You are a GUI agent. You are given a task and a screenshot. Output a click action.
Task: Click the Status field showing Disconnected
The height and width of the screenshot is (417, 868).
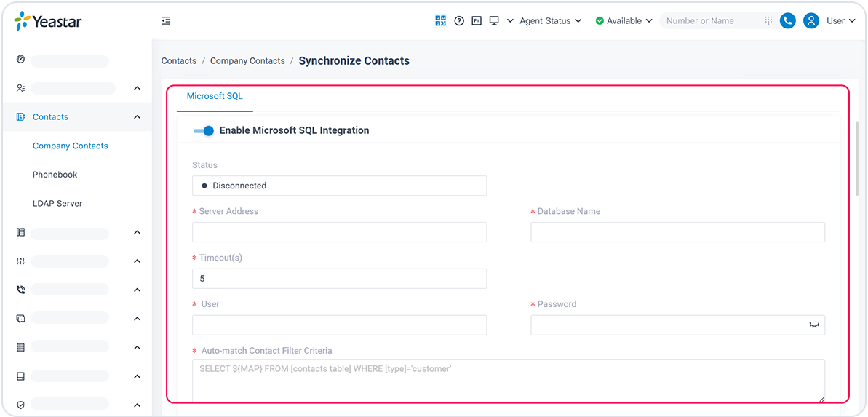339,186
